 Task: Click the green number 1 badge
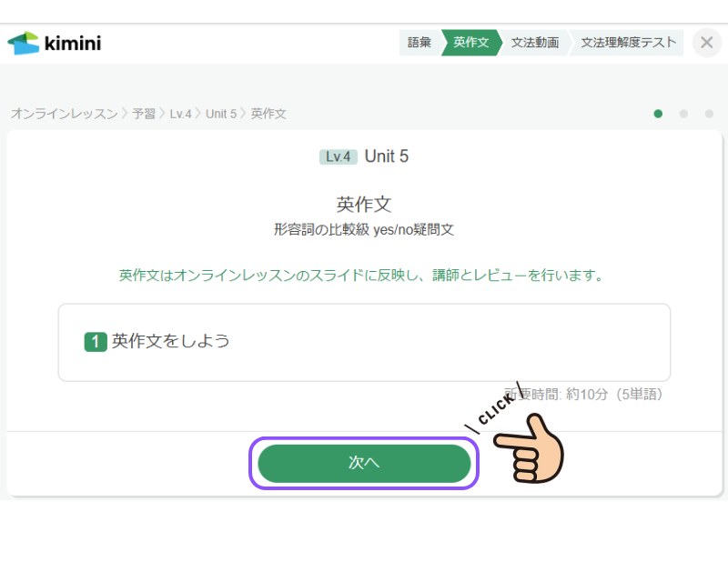tap(96, 342)
